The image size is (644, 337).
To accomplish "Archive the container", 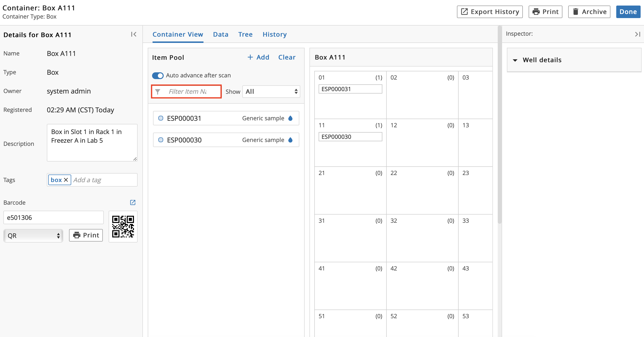I will click(x=589, y=12).
